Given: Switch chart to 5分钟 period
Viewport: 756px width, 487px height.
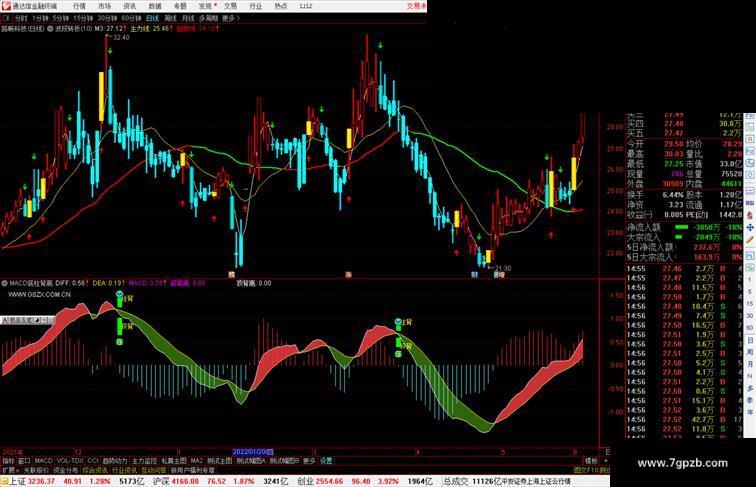Looking at the screenshot, I should pyautogui.click(x=61, y=18).
